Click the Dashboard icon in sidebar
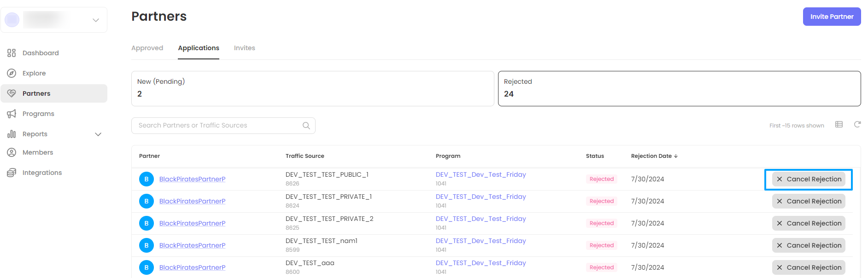This screenshot has width=868, height=278. [12, 53]
